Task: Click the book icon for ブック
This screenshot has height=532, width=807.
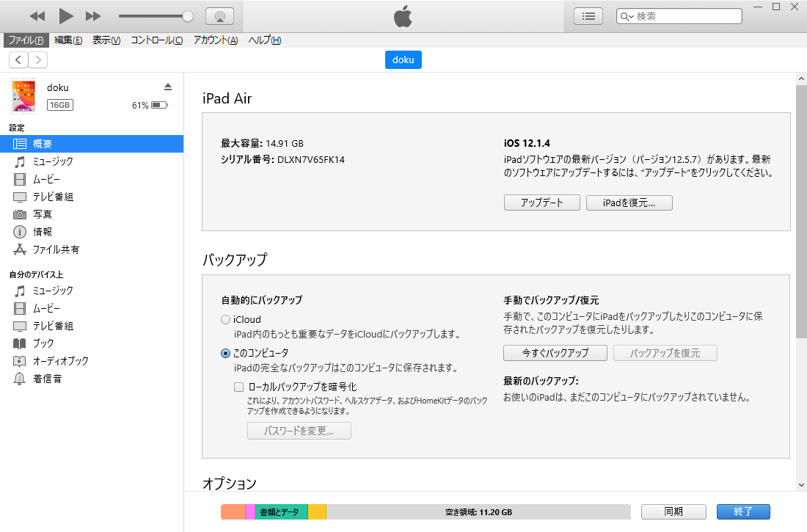Action: [x=20, y=343]
